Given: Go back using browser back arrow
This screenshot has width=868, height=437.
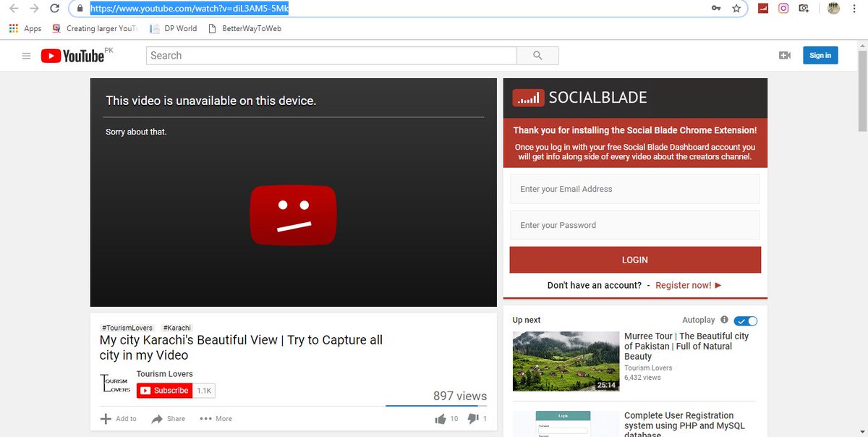Looking at the screenshot, I should (14, 9).
